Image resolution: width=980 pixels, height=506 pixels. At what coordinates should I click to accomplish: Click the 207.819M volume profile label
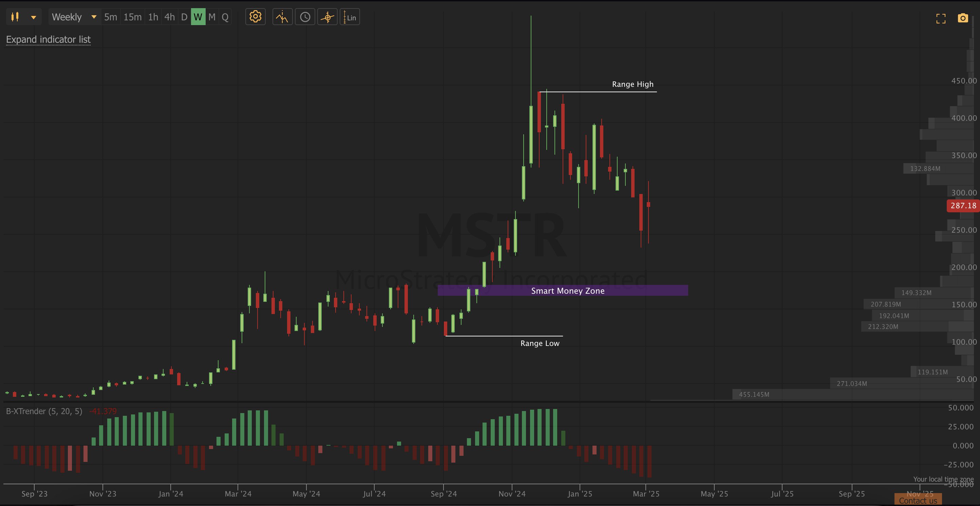tap(886, 305)
